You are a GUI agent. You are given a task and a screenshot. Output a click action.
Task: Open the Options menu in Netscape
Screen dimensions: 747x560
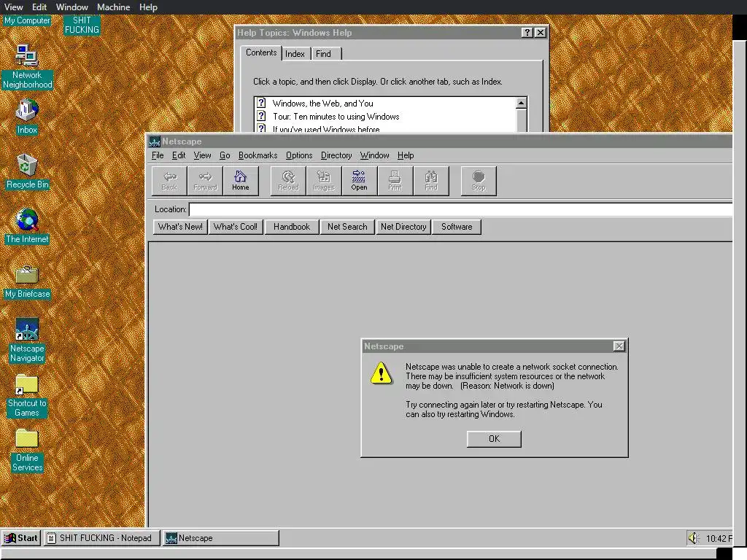(x=299, y=155)
